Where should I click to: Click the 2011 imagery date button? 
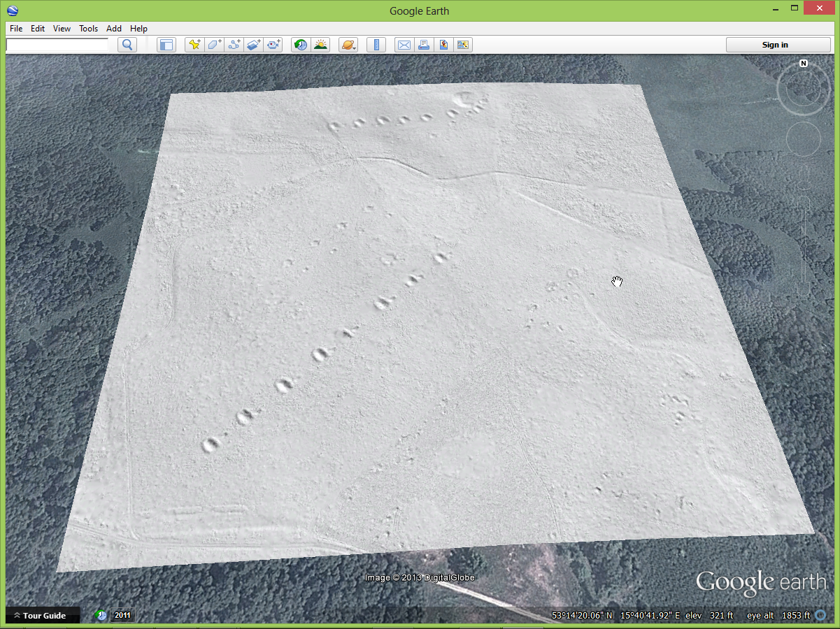click(x=122, y=616)
